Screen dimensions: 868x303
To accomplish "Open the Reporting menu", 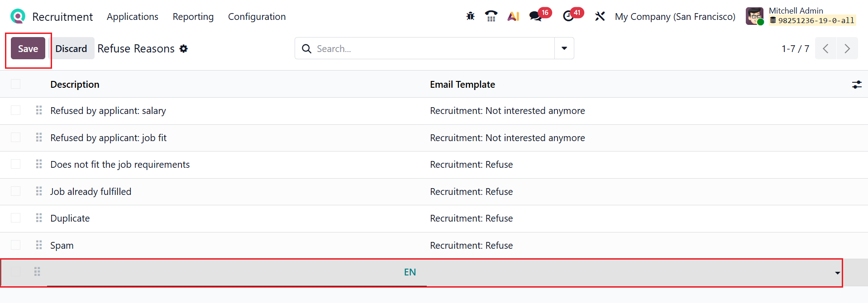I will tap(193, 17).
